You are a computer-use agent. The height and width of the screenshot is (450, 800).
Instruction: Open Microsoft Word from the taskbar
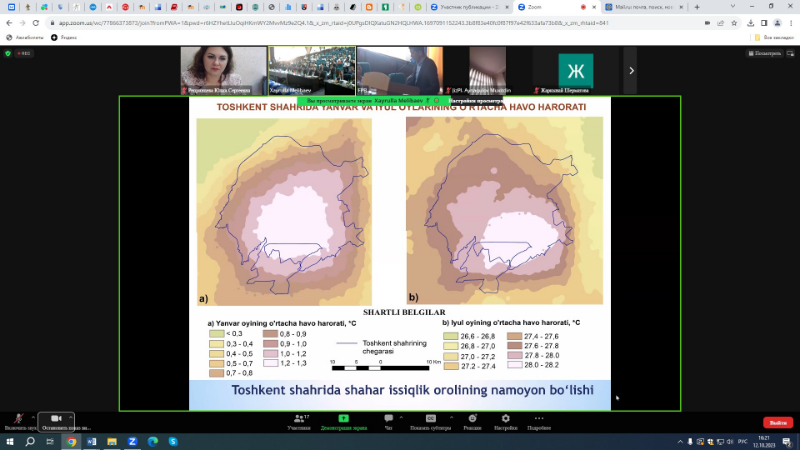(92, 441)
